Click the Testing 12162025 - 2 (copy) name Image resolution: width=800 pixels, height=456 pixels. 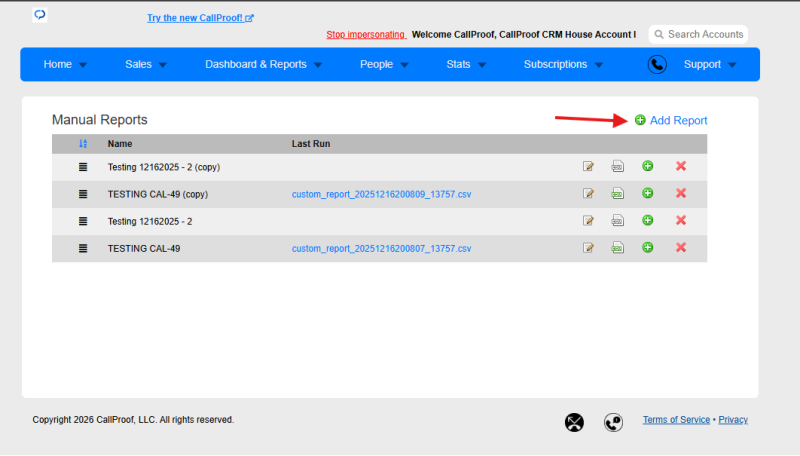(x=164, y=167)
